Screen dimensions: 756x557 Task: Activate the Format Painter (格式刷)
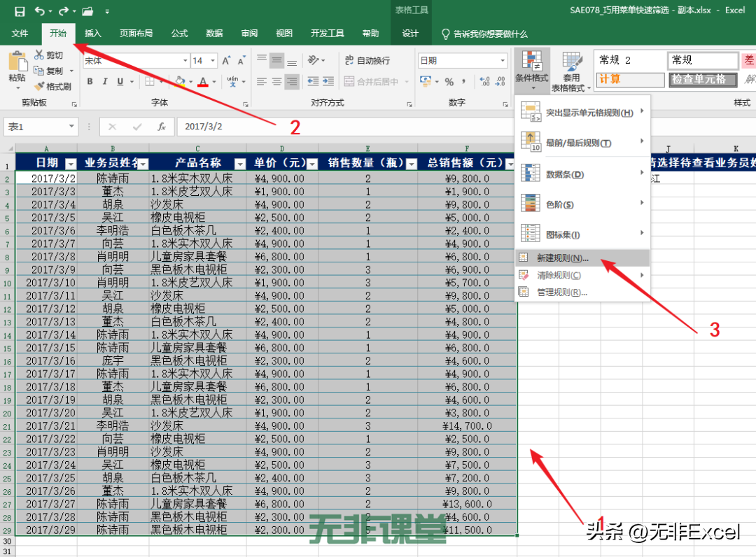pos(53,86)
